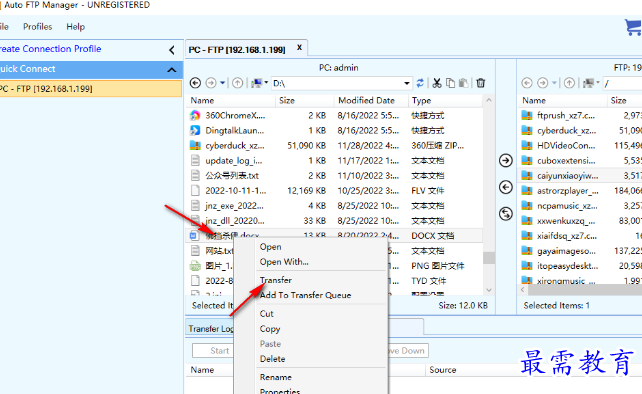Click the astrorzplayer archive icon in FTP pane

click(x=527, y=190)
